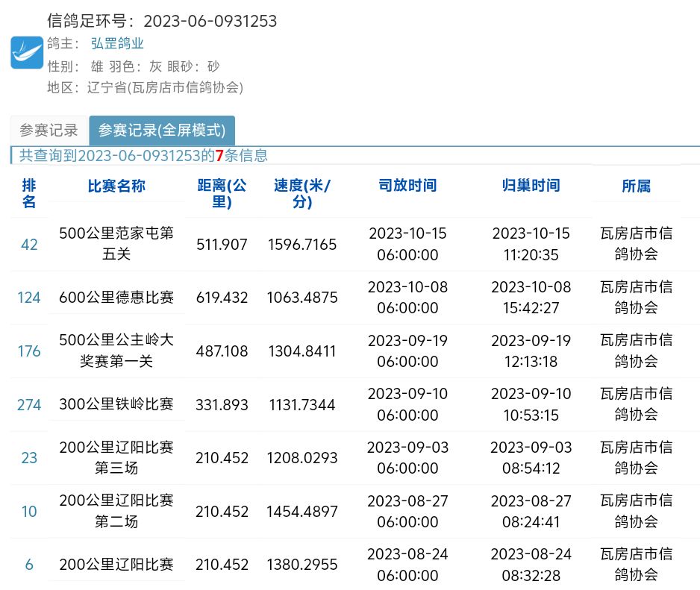This screenshot has width=700, height=590.
Task: Open rank 42 link
Action: [29, 244]
